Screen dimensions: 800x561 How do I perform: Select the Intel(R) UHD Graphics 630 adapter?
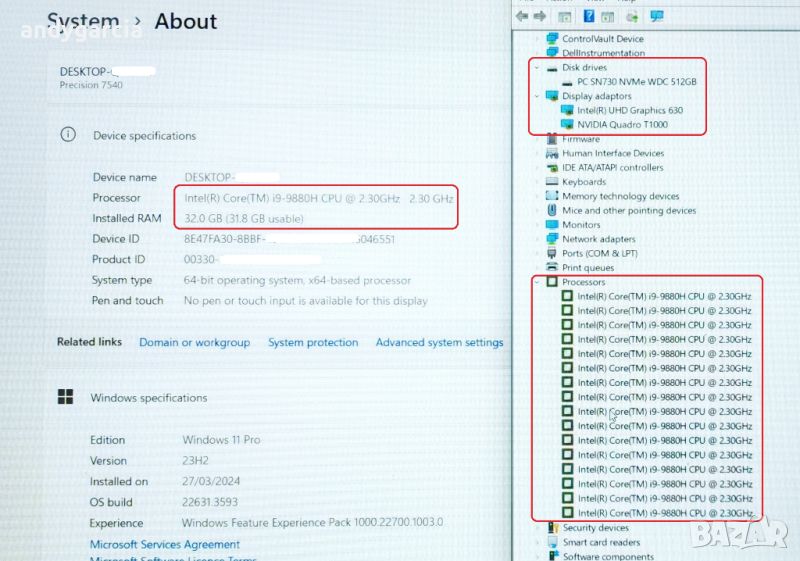[x=629, y=110]
